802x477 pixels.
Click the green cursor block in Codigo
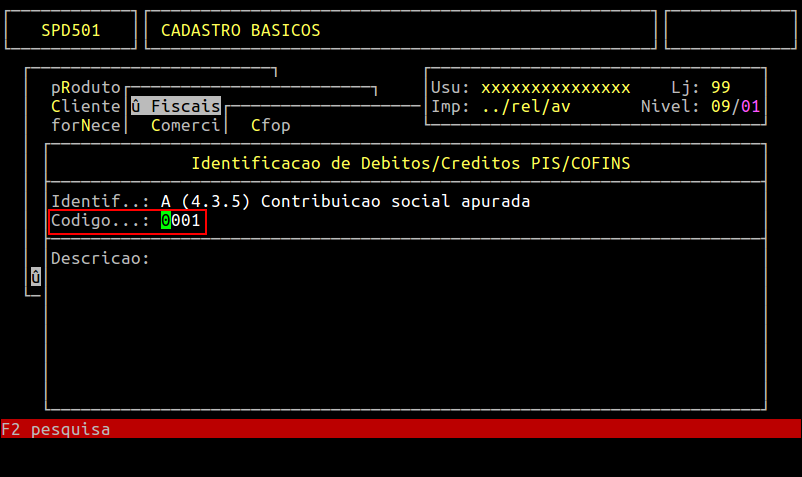[x=166, y=221]
